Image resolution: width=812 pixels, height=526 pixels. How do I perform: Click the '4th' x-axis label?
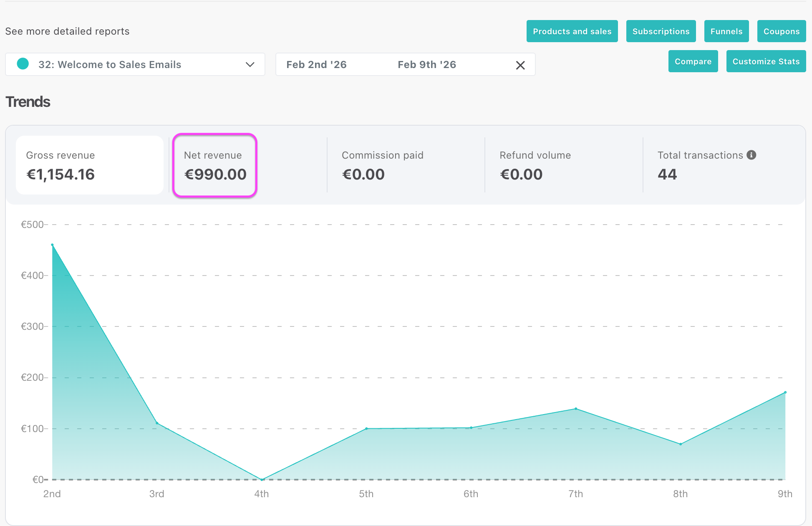[262, 494]
